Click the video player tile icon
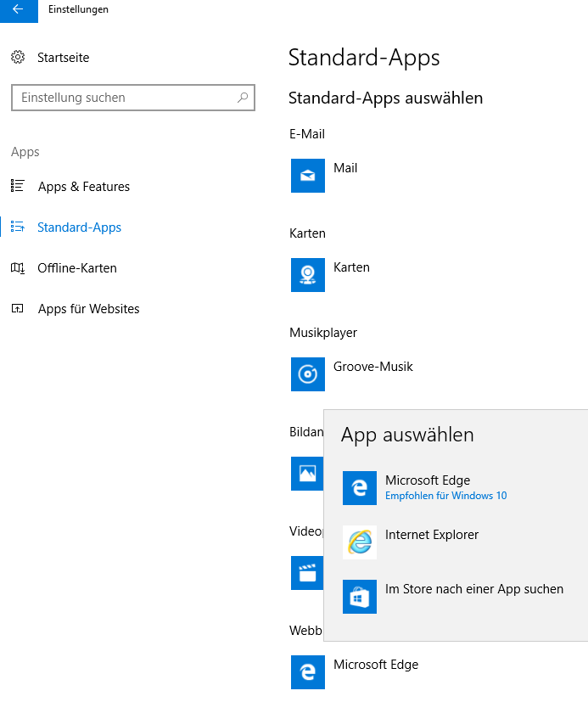This screenshot has width=588, height=702. point(307,573)
